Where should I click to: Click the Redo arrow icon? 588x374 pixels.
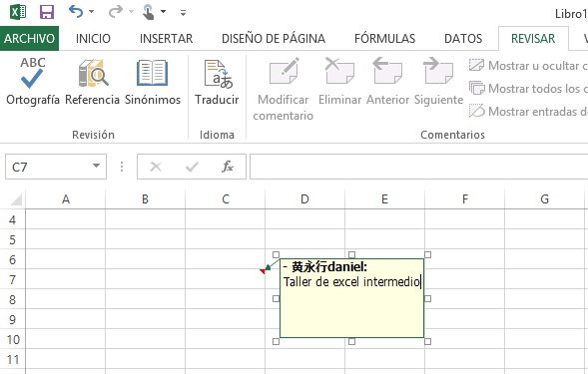pyautogui.click(x=116, y=12)
